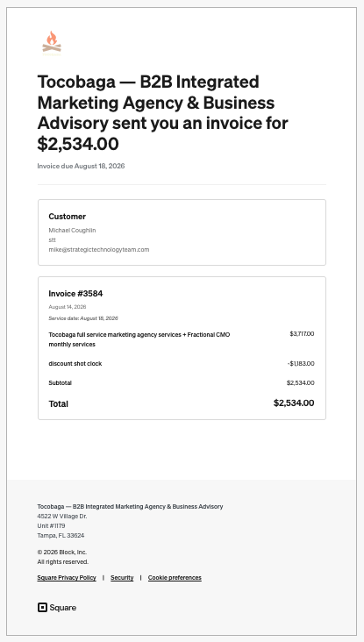Image resolution: width=364 pixels, height=642 pixels.
Task: Click the -$1,183.00 discount amount
Action: (x=301, y=364)
